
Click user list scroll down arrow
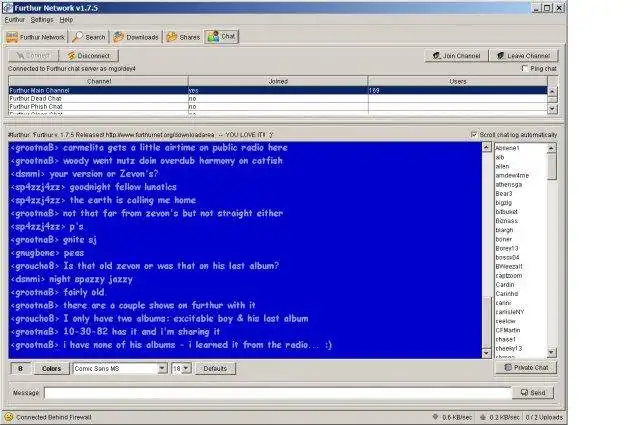coord(551,352)
